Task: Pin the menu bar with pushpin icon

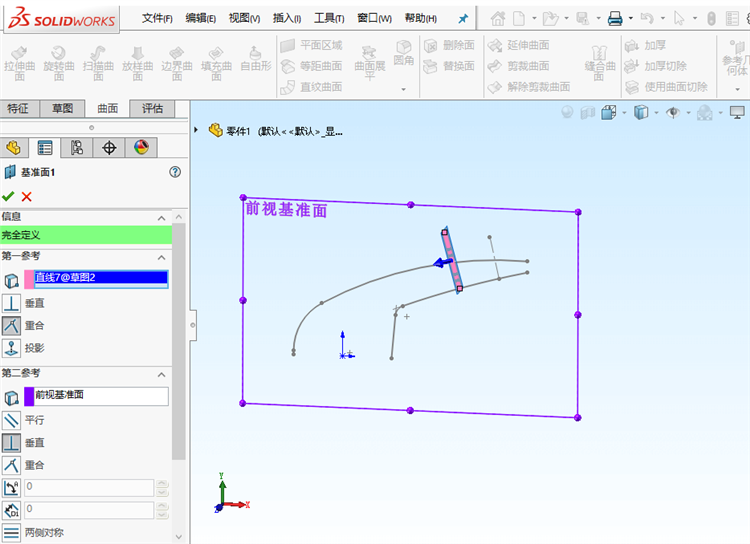Action: (463, 19)
